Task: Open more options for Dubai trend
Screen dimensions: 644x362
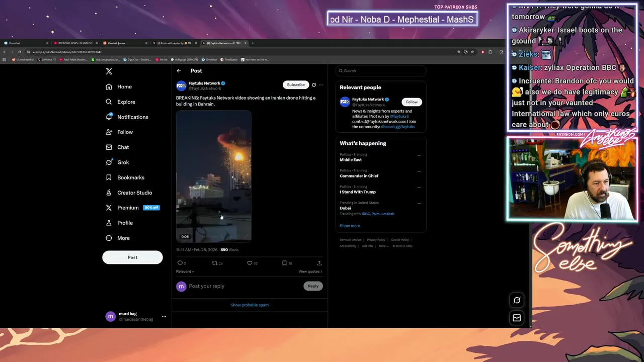Action: [419, 204]
